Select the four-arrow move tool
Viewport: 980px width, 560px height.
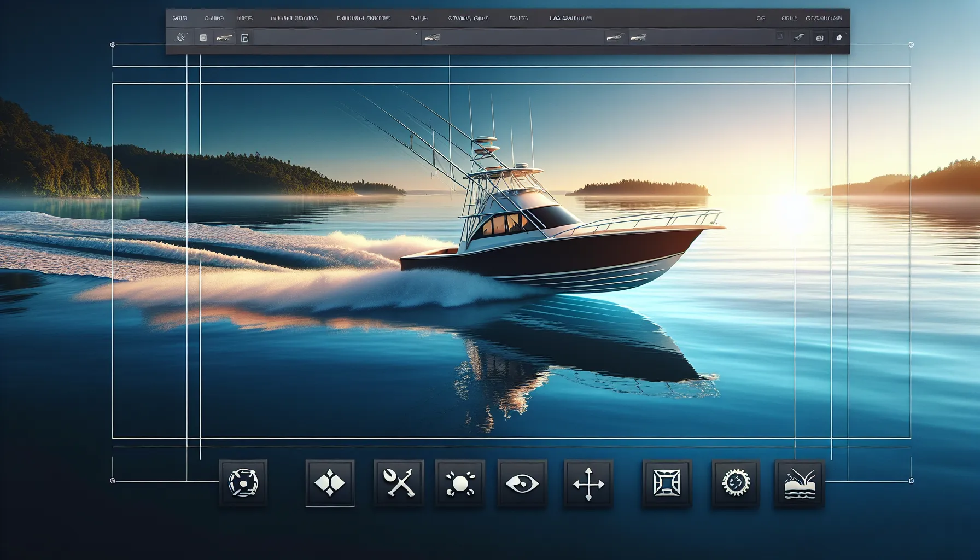point(588,483)
